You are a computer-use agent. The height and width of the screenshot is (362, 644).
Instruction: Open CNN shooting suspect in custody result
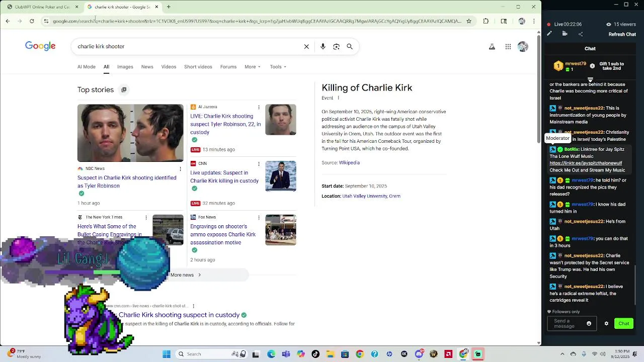point(179,315)
